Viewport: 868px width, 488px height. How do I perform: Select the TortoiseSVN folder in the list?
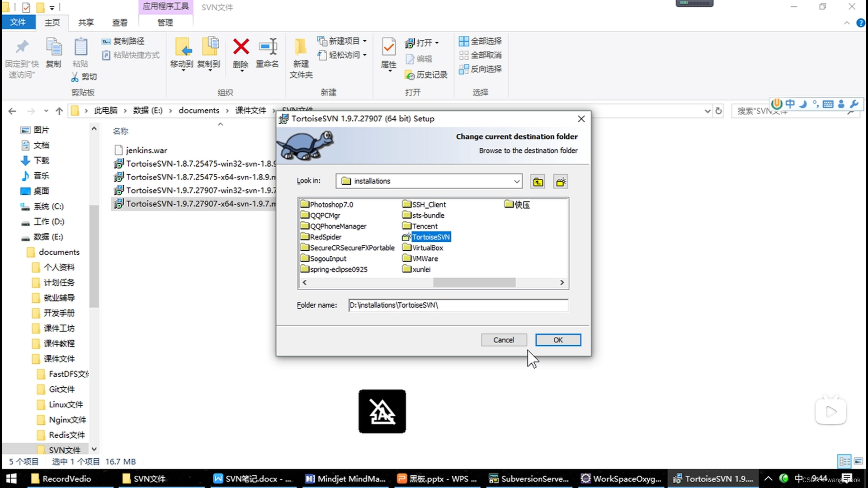[426, 237]
